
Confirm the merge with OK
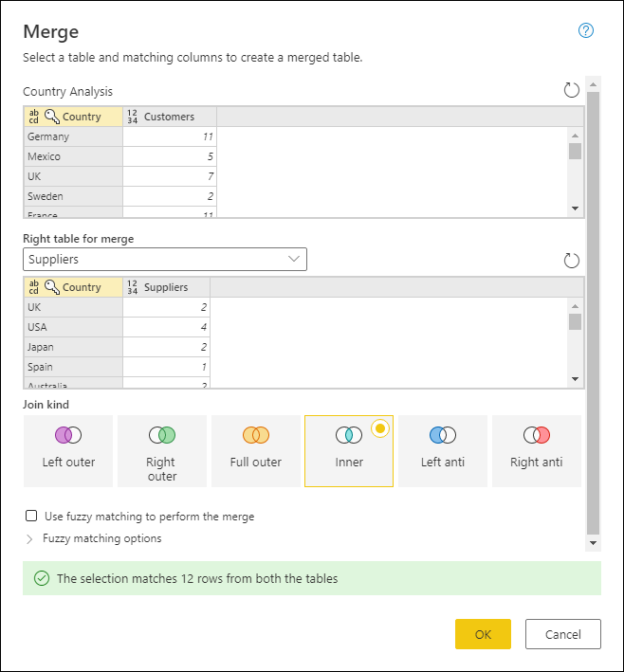tap(483, 634)
